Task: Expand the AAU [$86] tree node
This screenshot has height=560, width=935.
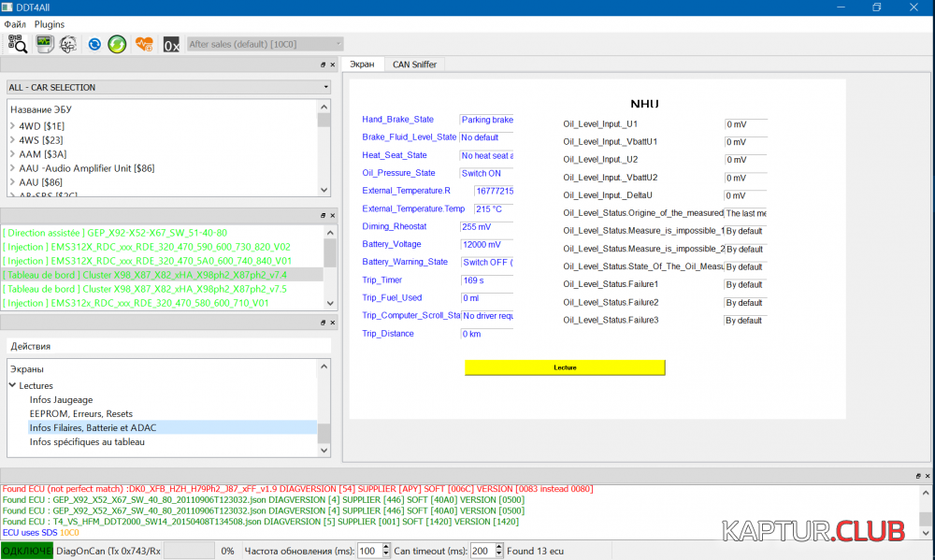Action: [12, 182]
